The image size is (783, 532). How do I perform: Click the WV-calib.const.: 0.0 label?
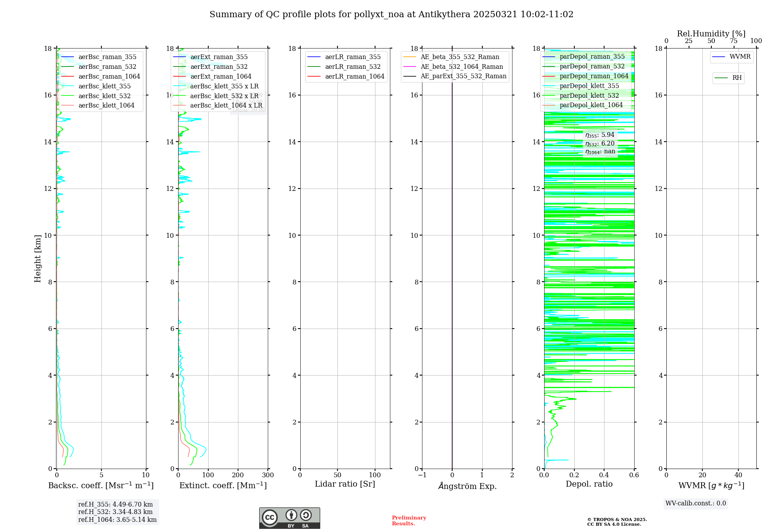click(696, 503)
